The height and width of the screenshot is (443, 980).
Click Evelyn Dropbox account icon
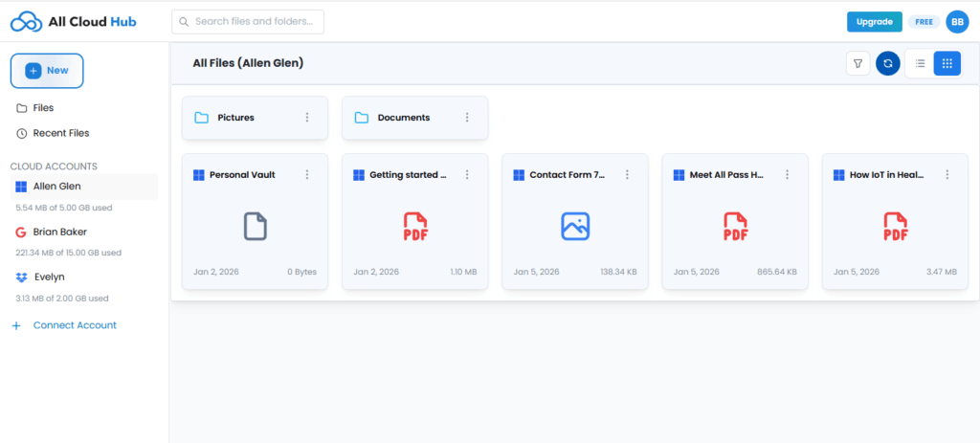21,277
